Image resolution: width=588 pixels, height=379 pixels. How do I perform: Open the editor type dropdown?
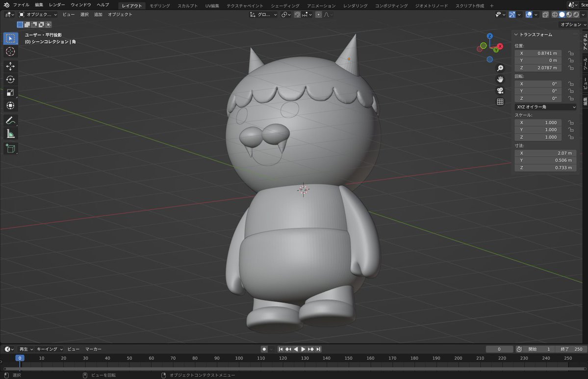pos(10,15)
